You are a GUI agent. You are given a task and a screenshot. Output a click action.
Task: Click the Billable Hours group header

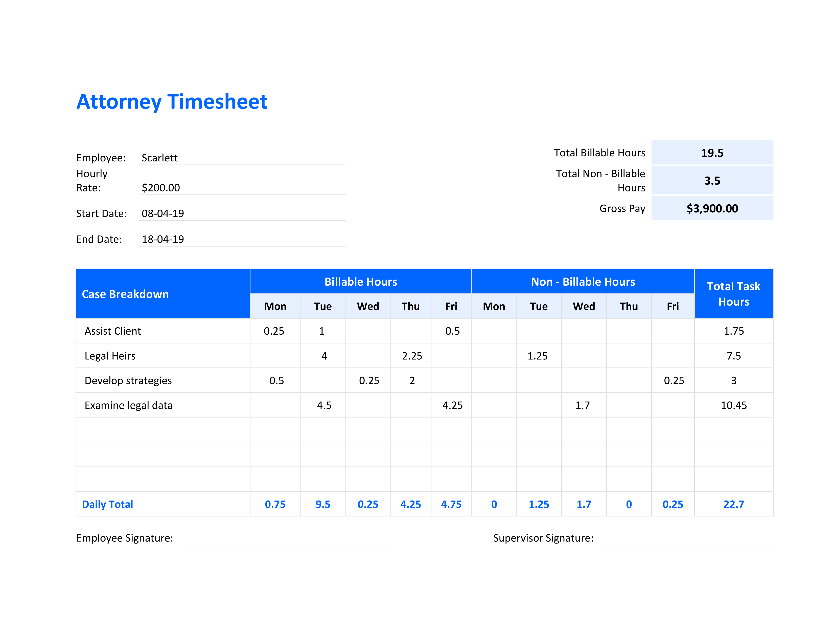pyautogui.click(x=361, y=282)
